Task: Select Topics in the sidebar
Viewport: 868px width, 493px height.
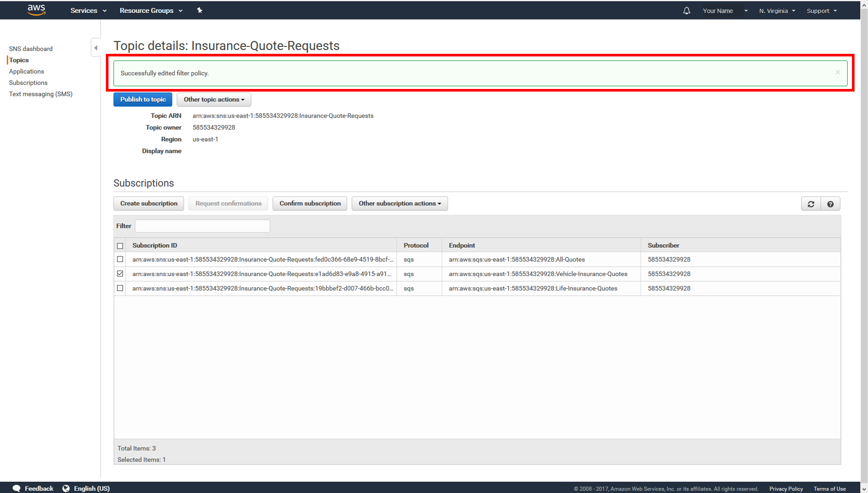Action: click(x=19, y=60)
